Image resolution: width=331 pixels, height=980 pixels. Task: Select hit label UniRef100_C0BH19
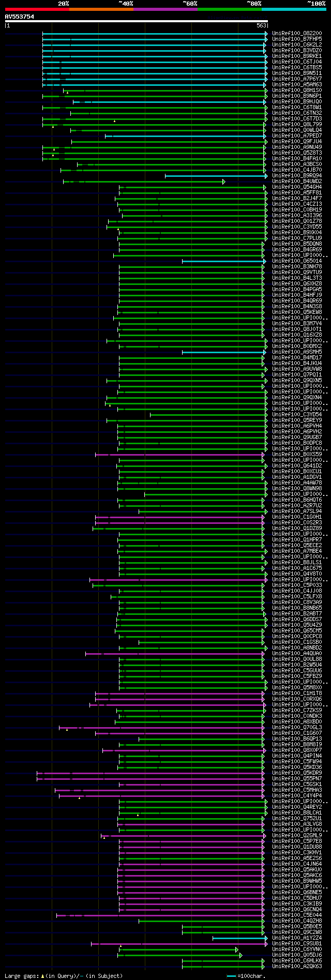point(297,210)
